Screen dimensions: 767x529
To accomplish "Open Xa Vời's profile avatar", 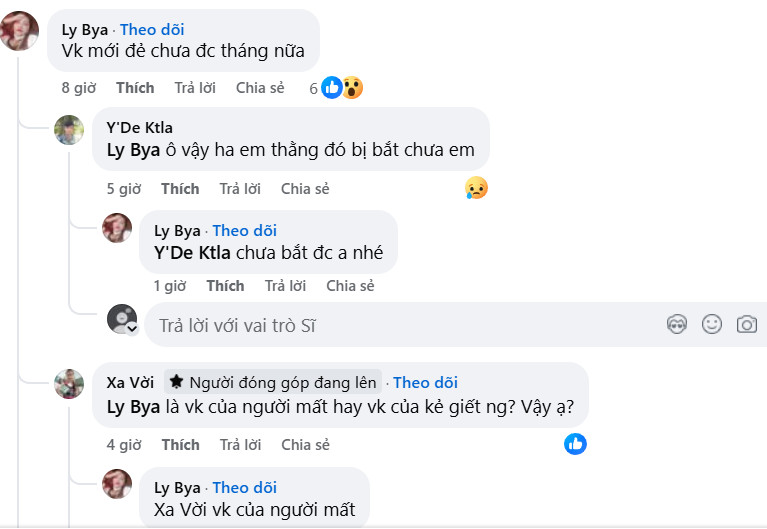I will (x=69, y=384).
